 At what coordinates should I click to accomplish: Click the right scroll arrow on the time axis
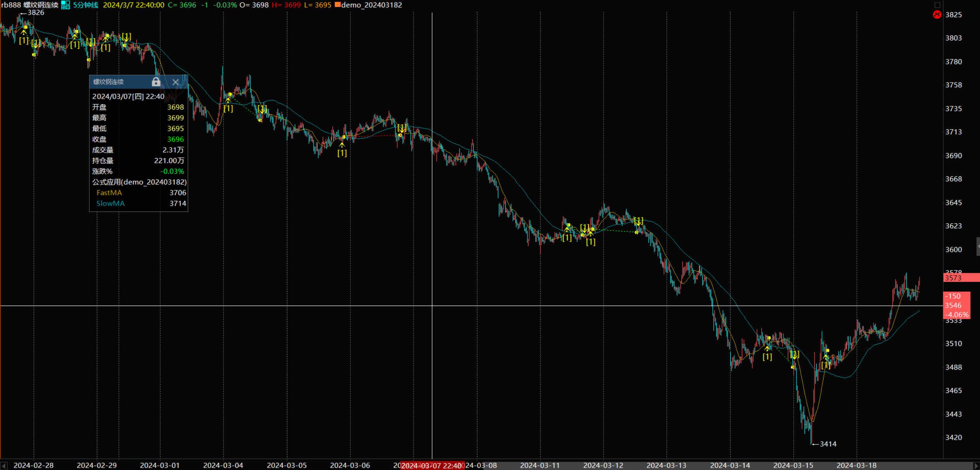point(976,465)
